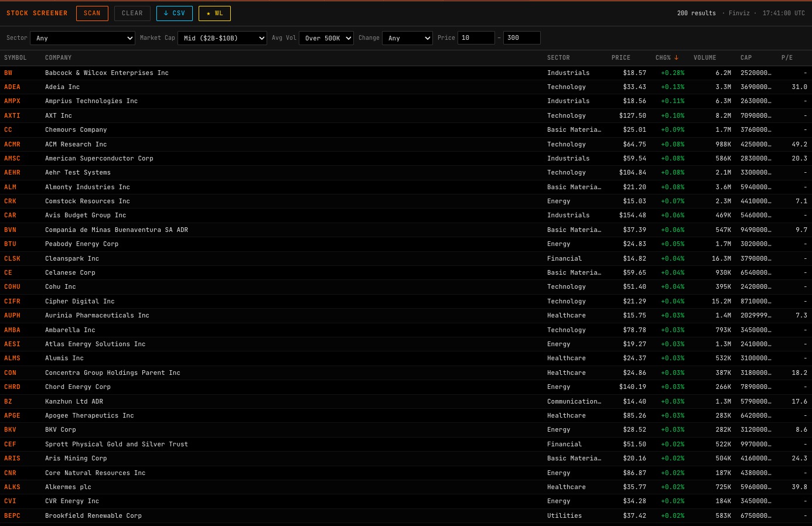The image size is (812, 526).
Task: Select company name Concentra Group Holdings Parent Inc
Action: click(112, 373)
